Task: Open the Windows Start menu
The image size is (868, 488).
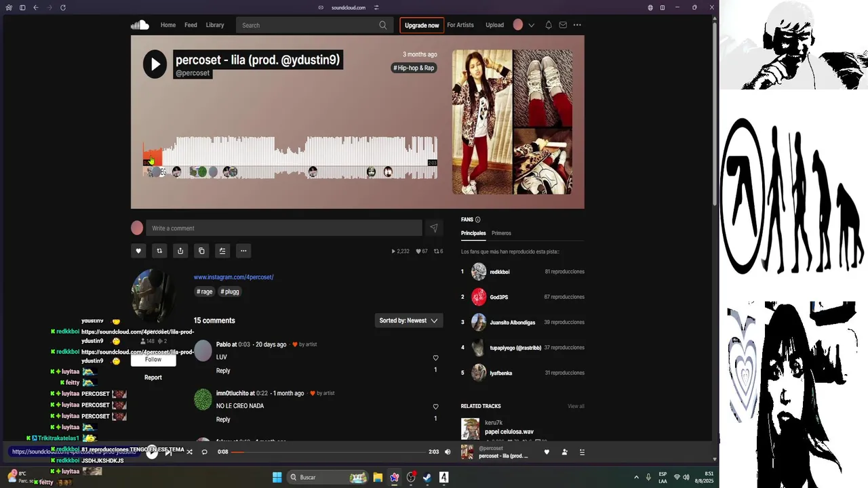Action: [x=277, y=477]
